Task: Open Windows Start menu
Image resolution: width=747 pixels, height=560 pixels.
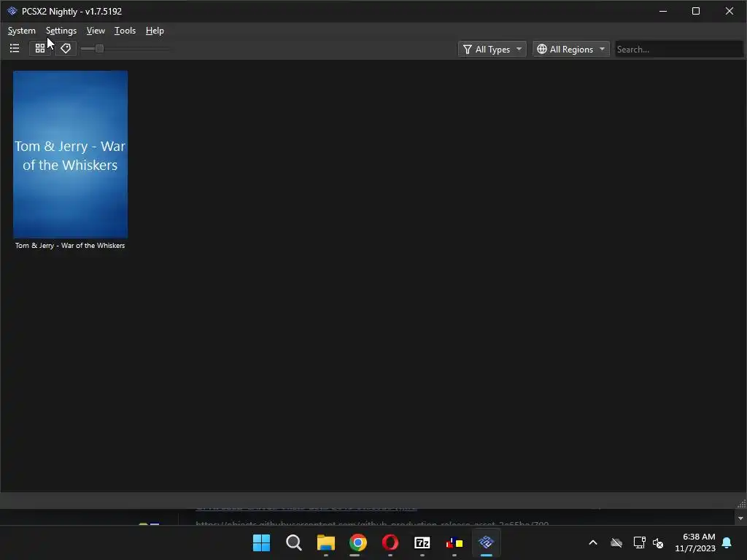Action: point(262,542)
